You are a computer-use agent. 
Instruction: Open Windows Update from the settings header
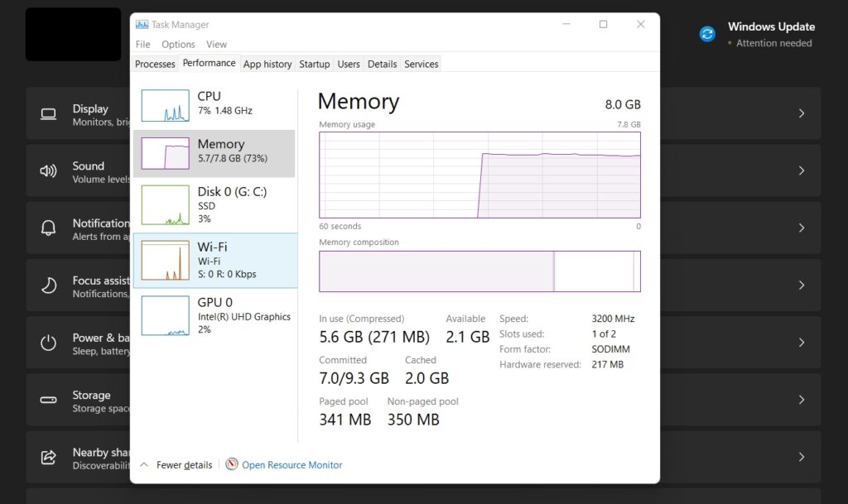(770, 26)
